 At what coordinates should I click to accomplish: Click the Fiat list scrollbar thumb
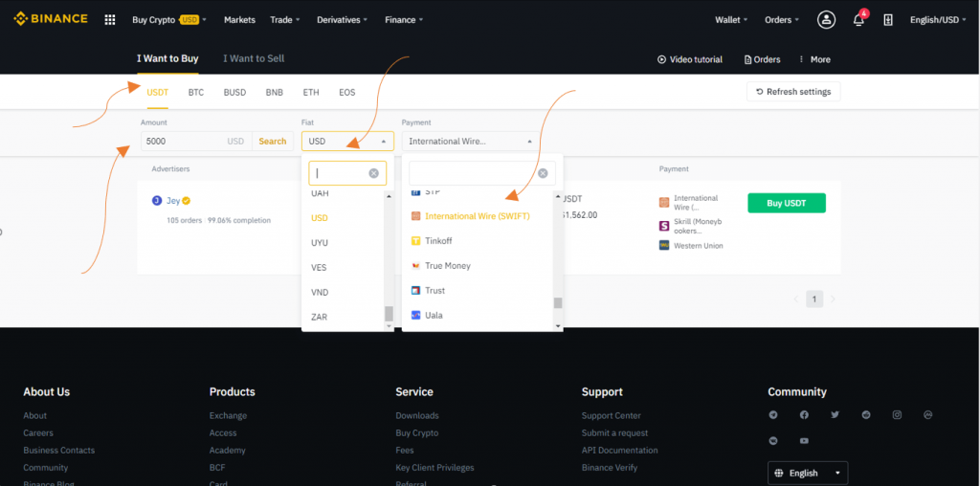click(389, 313)
